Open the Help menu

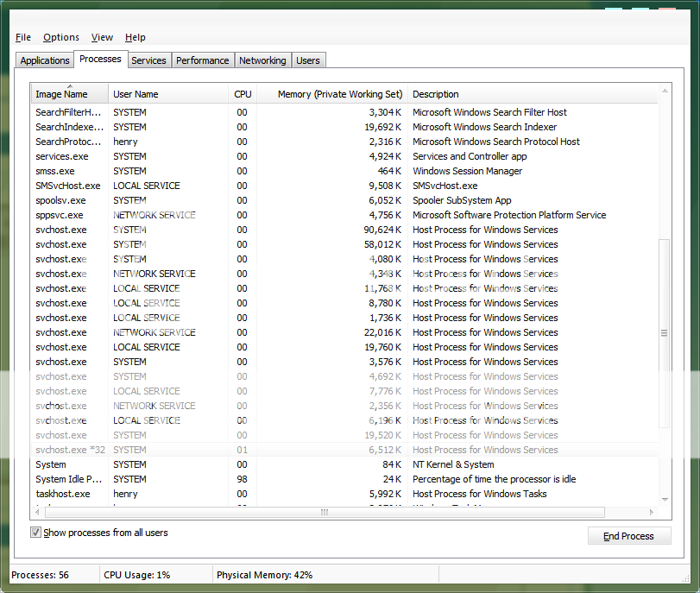135,37
